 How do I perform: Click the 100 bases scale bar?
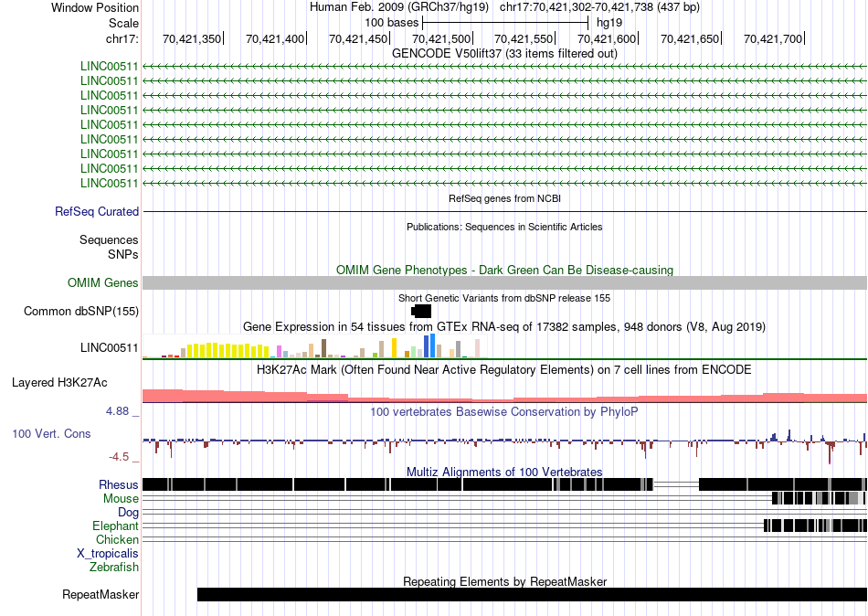coord(505,23)
